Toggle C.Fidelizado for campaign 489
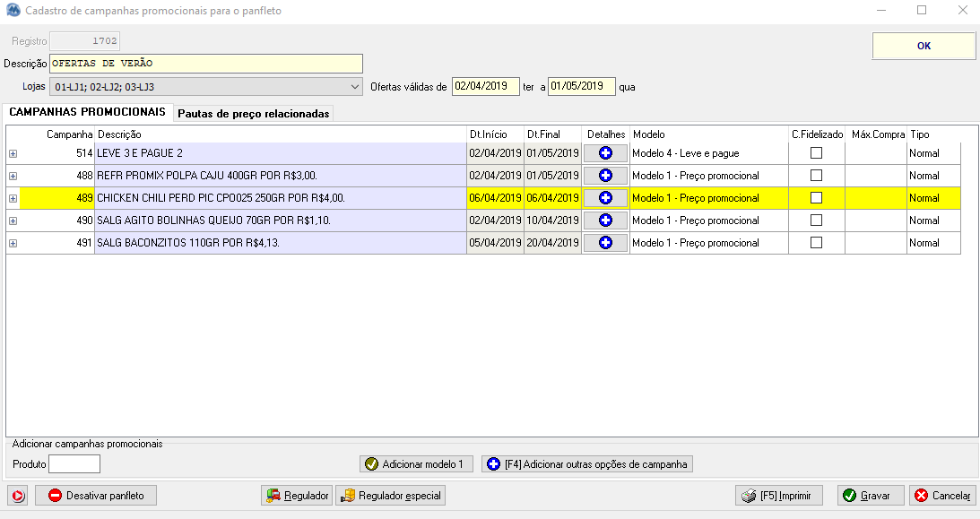This screenshot has width=980, height=519. coord(816,198)
